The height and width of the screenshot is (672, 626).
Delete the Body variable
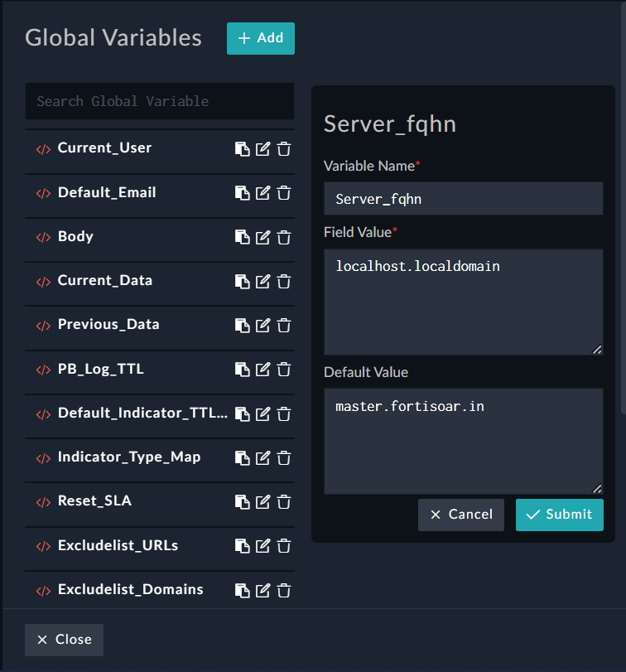(x=284, y=237)
